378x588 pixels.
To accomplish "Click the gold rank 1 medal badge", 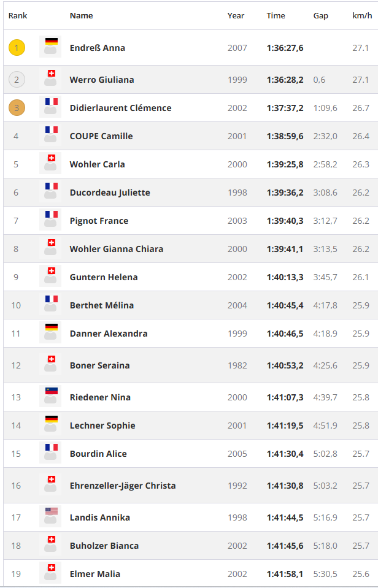I will click(x=17, y=48).
